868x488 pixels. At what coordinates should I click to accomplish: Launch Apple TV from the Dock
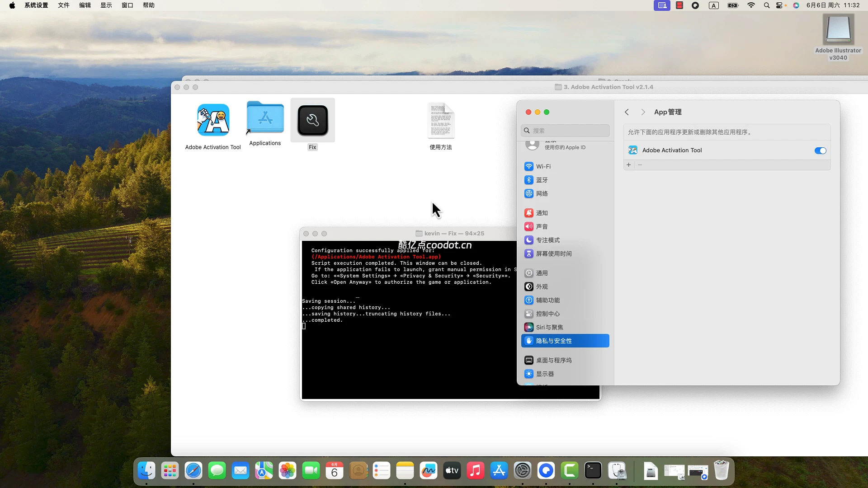point(452,471)
